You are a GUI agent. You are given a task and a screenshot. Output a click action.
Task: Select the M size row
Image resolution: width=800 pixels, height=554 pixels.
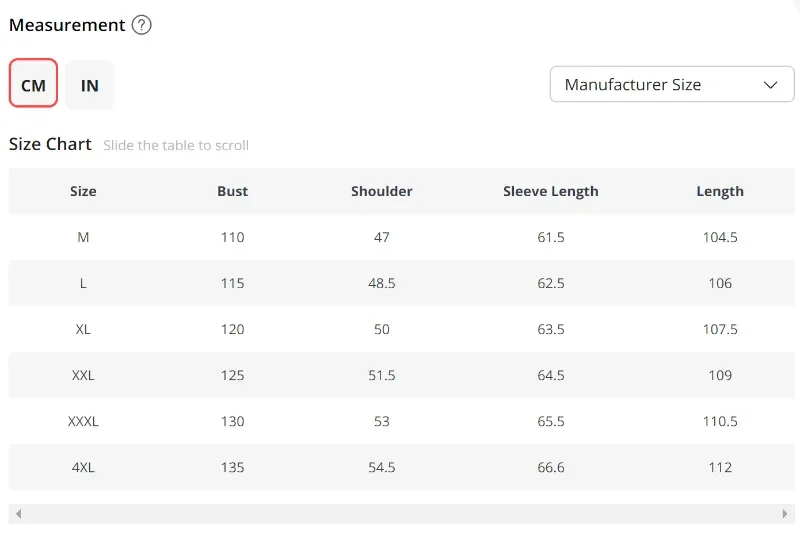coord(83,237)
